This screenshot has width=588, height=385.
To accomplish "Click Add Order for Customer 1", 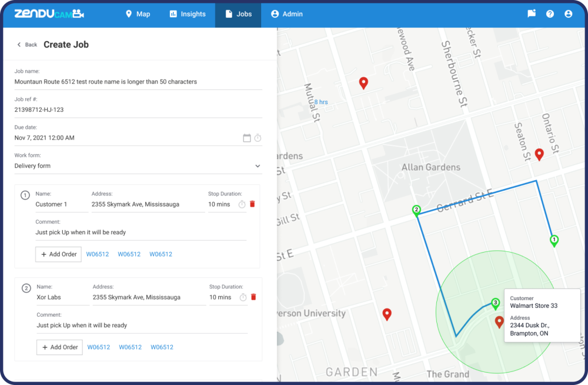I will 58,254.
